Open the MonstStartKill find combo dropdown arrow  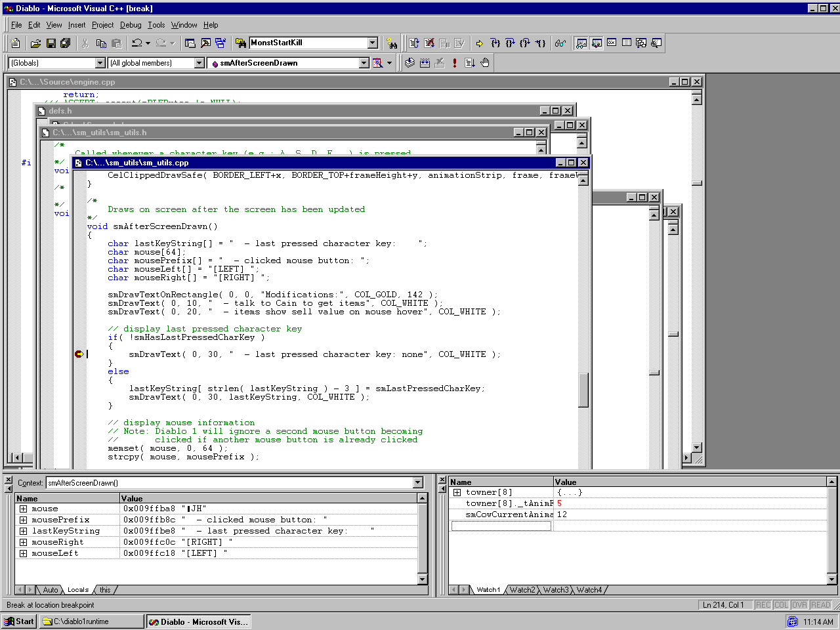tap(373, 43)
